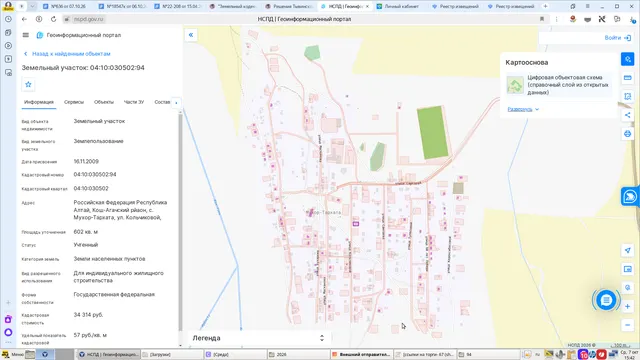Bookmark this page in address bar
Viewport: 640px width, 360px height.
point(542,19)
